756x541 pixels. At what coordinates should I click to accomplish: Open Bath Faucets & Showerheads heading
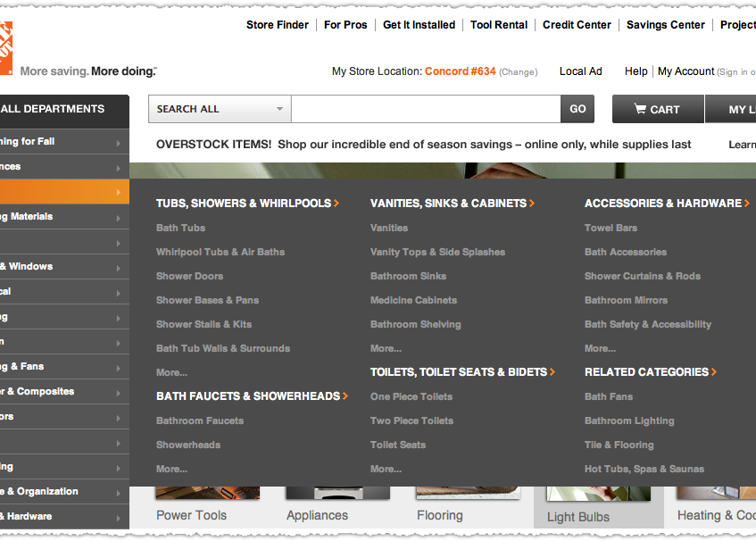point(252,396)
